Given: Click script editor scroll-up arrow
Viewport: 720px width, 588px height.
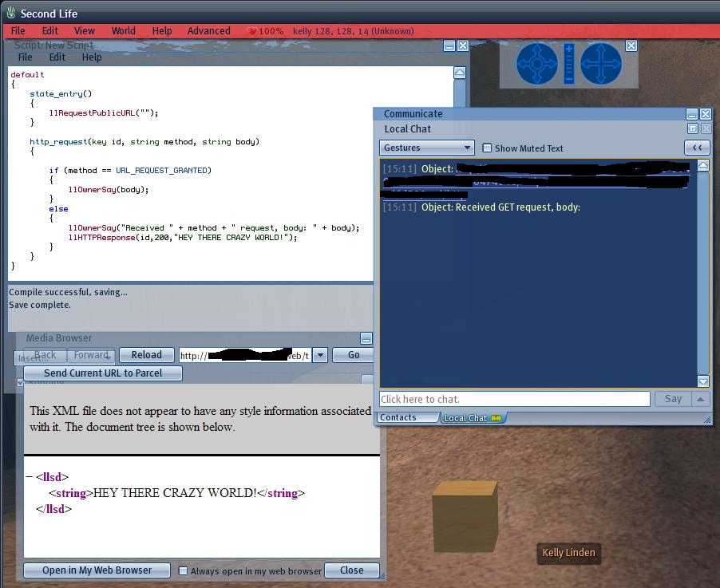Looking at the screenshot, I should (x=460, y=73).
